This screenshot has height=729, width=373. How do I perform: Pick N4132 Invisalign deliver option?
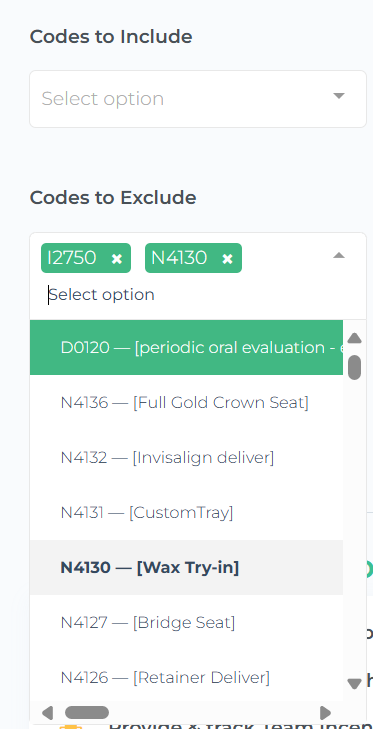click(186, 457)
